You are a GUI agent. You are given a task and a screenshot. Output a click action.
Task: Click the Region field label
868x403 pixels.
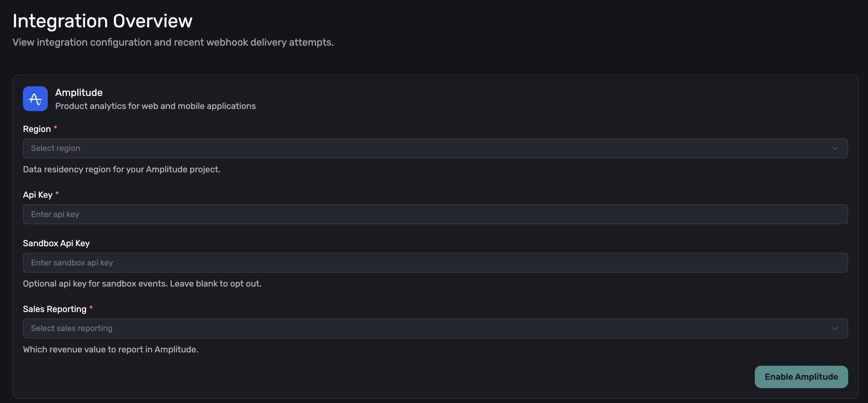[37, 129]
